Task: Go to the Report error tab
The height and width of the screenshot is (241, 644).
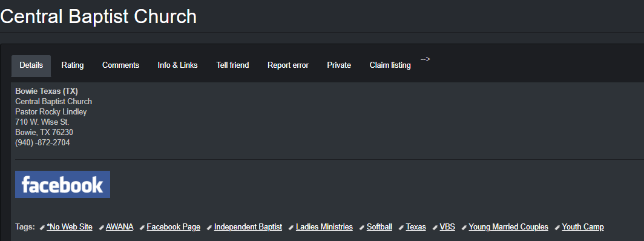Action: 288,65
